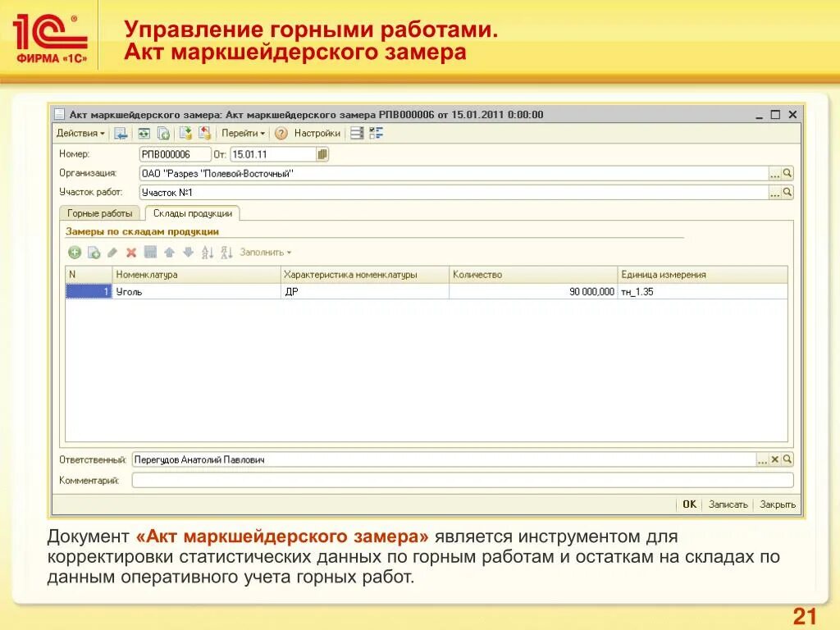Click the post document icon with green arrow
The image size is (840, 630).
pos(185,134)
